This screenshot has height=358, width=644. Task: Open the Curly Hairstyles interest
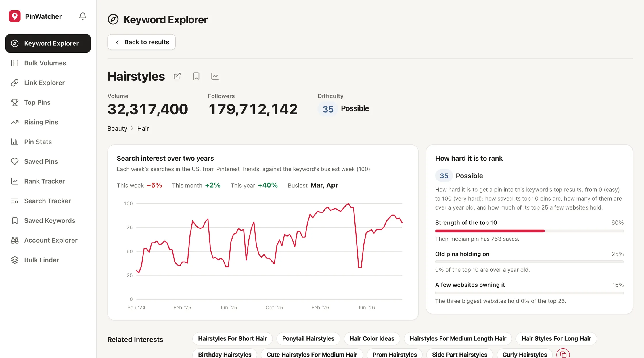pyautogui.click(x=525, y=354)
